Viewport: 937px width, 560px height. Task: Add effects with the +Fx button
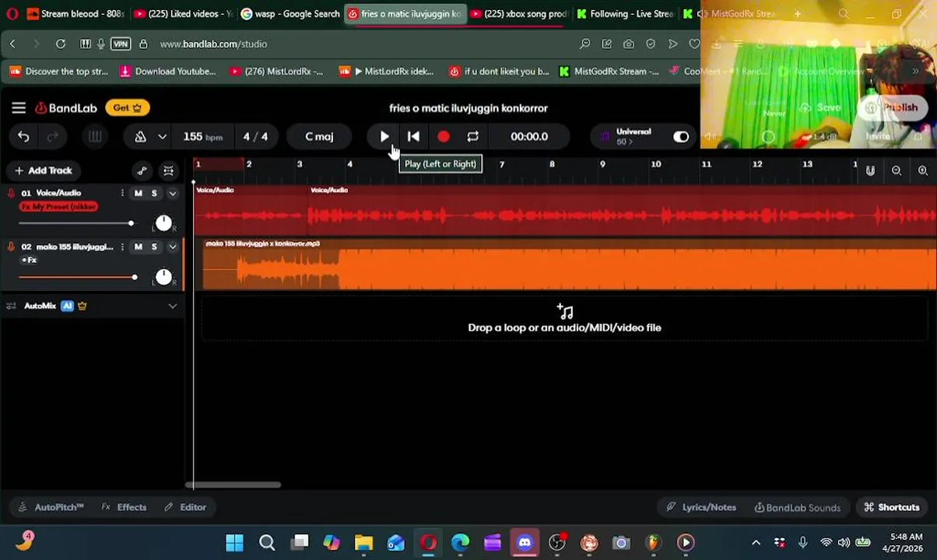click(29, 260)
